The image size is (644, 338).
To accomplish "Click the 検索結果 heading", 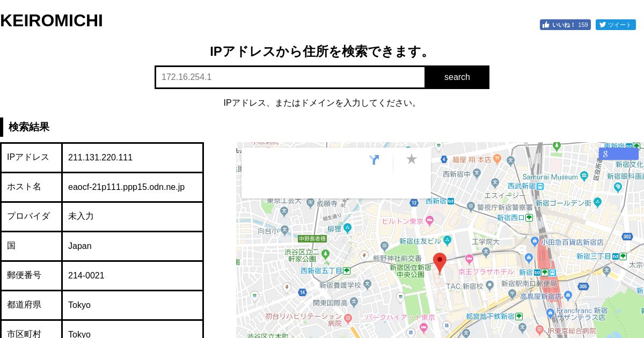I will [29, 127].
